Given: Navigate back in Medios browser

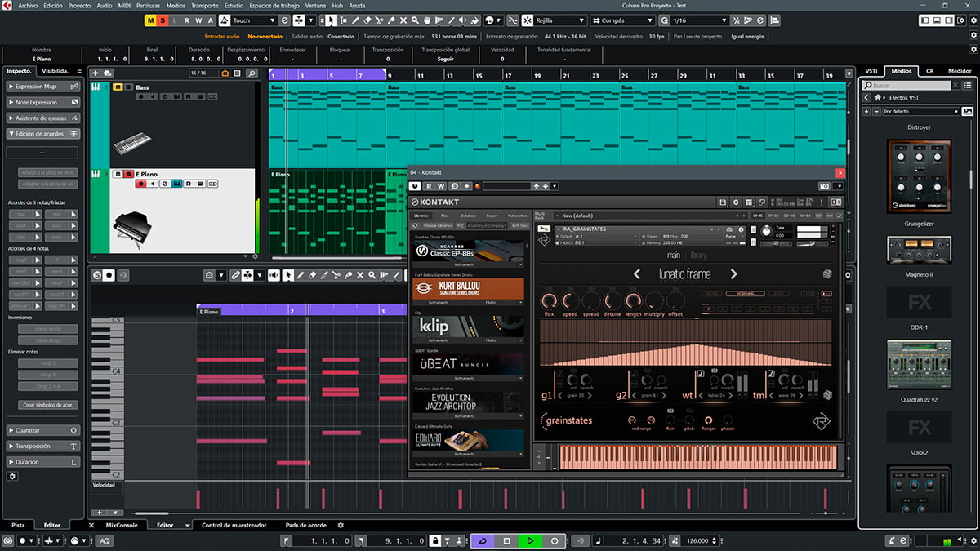Looking at the screenshot, I should coord(867,98).
